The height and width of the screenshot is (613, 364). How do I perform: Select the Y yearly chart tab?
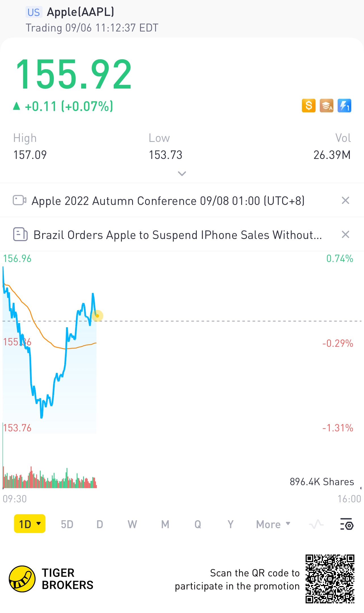(x=230, y=524)
